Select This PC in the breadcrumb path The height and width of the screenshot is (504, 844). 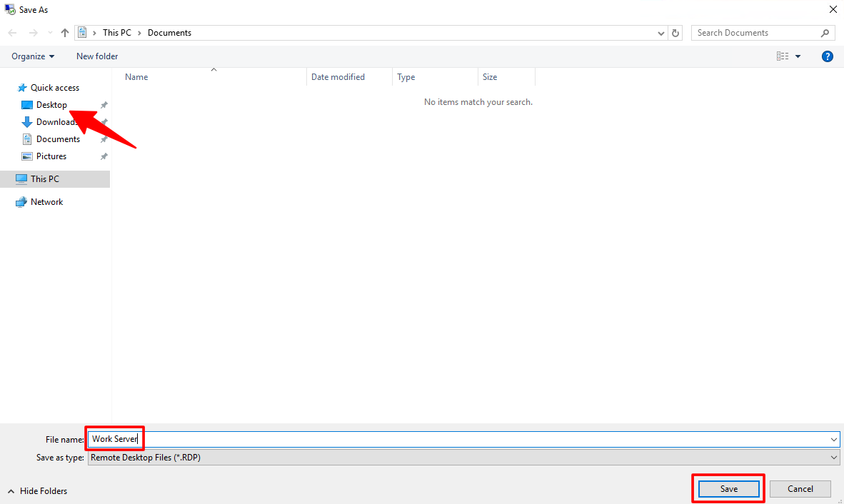point(116,32)
